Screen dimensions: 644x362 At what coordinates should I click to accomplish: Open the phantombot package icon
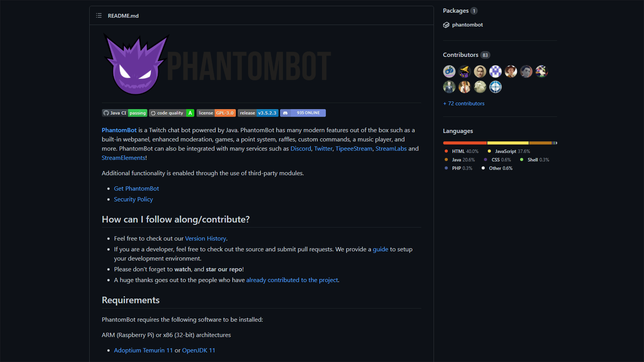(446, 25)
